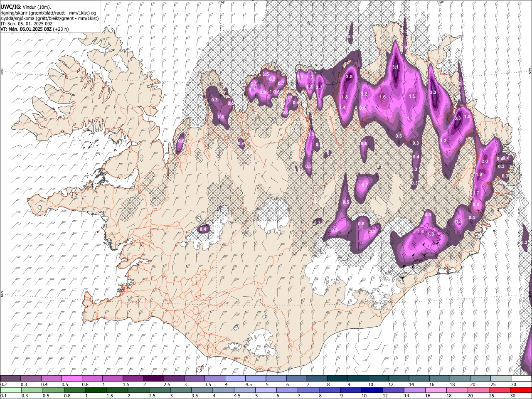532x399 pixels.
Task: Click the '0.1' label under the lower legend row
Action: click(x=3, y=396)
